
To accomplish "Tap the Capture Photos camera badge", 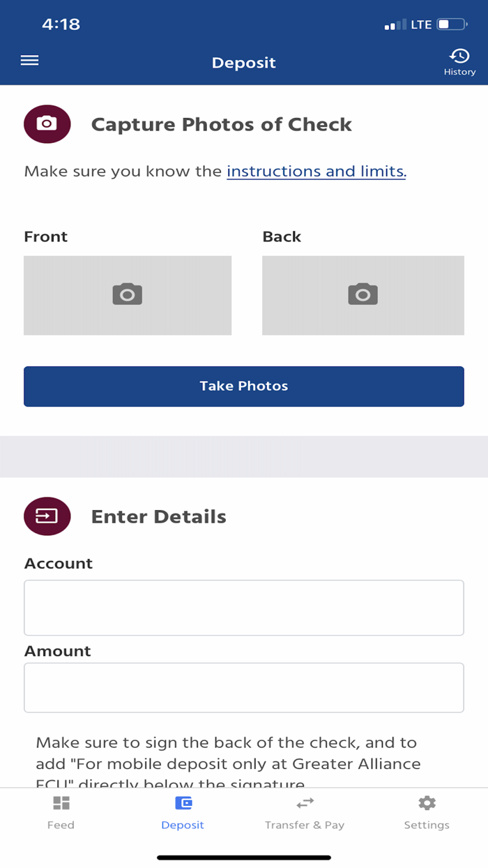I will tap(47, 124).
